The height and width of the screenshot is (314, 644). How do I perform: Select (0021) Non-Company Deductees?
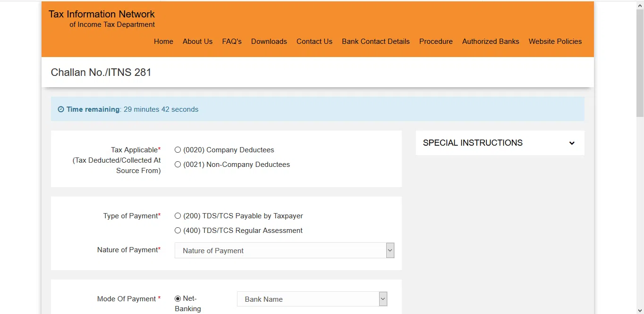coord(178,164)
